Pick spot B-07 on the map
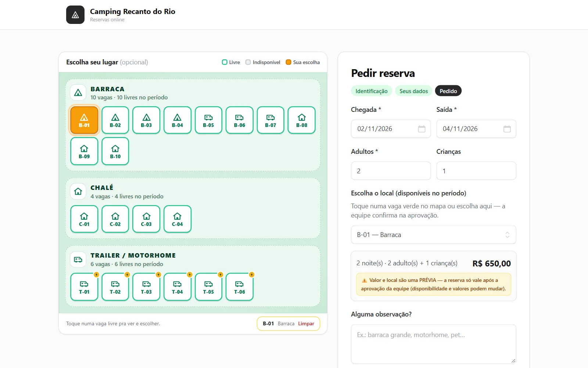The height and width of the screenshot is (368, 588). tap(270, 120)
